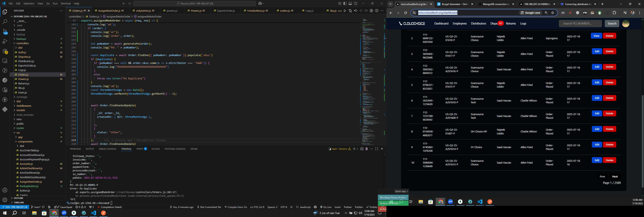
Task: Click the taskbar volume icon
Action: [x=360, y=213]
